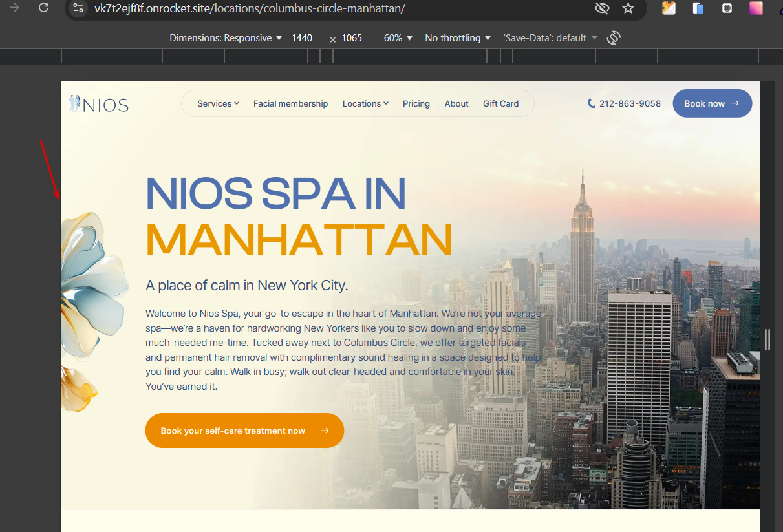
Task: Expand the Services menu
Action: pyautogui.click(x=219, y=103)
